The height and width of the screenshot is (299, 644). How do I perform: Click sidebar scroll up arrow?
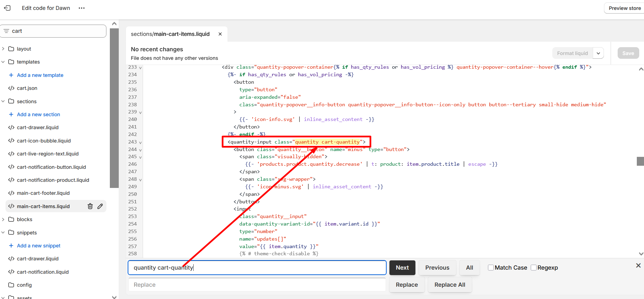(114, 24)
